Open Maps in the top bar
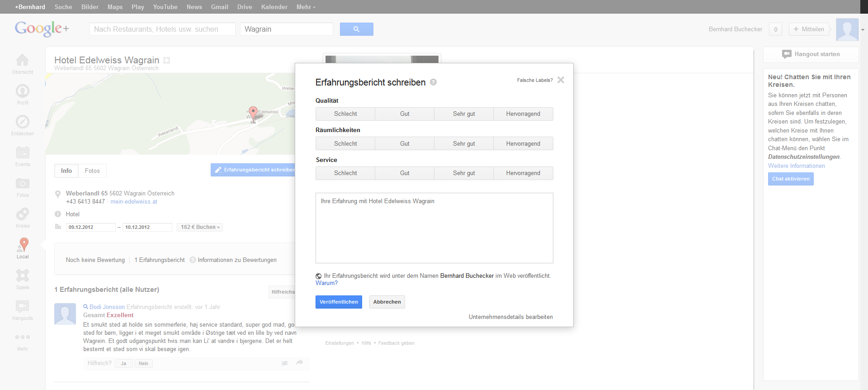 [x=115, y=7]
